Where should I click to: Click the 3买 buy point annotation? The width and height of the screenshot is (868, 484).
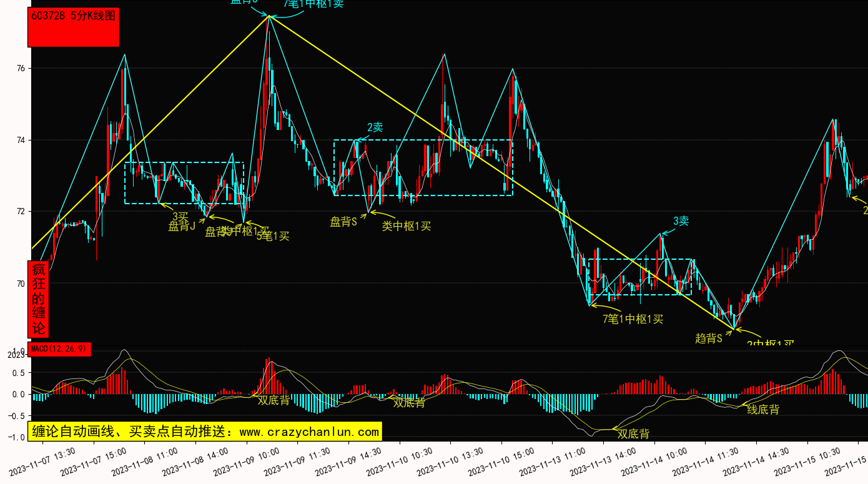tap(180, 216)
